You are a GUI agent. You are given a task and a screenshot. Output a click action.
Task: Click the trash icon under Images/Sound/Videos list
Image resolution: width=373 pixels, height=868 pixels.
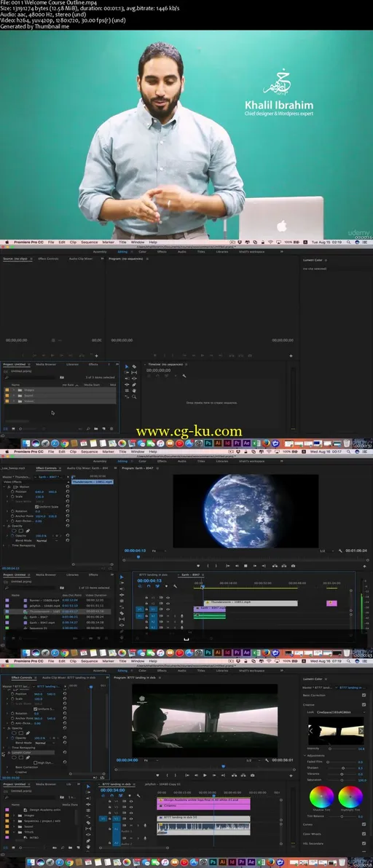(x=111, y=428)
